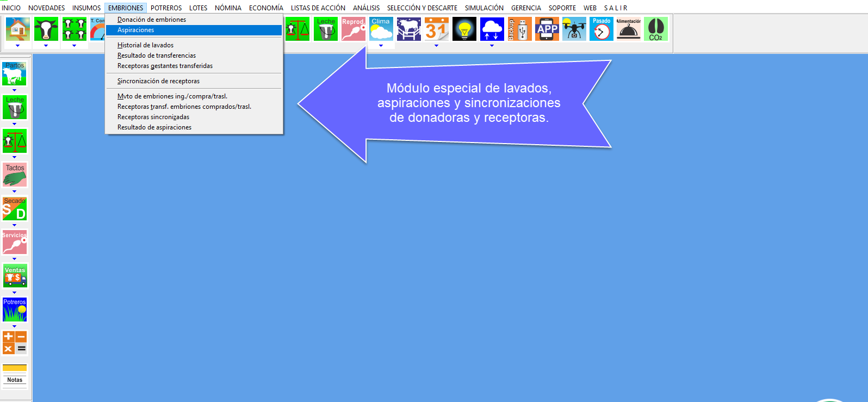The height and width of the screenshot is (402, 868).
Task: Expand dropdown arrow under calendar 31 icon
Action: coord(437,46)
